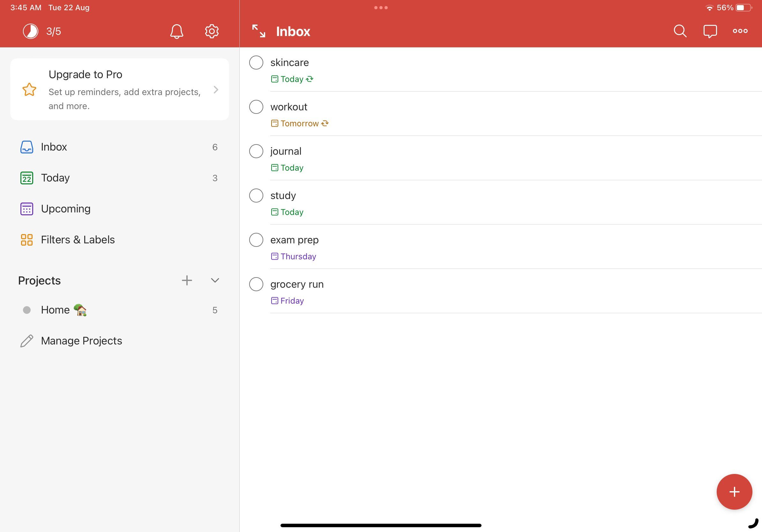The height and width of the screenshot is (532, 762).
Task: Open the Upcoming view
Action: point(65,209)
